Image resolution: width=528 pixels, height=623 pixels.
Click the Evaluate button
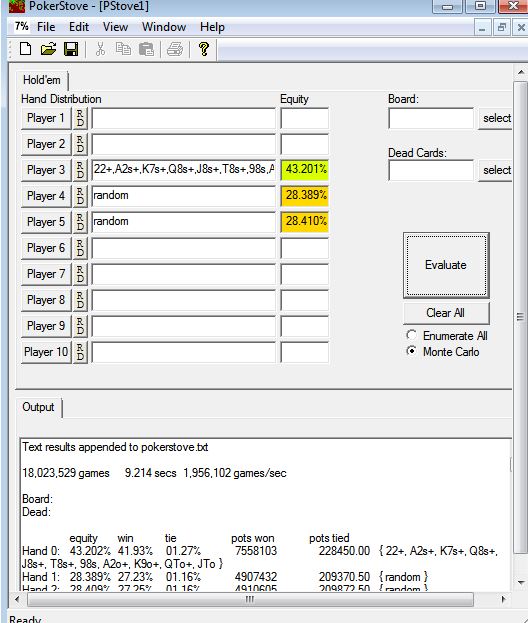(x=446, y=265)
